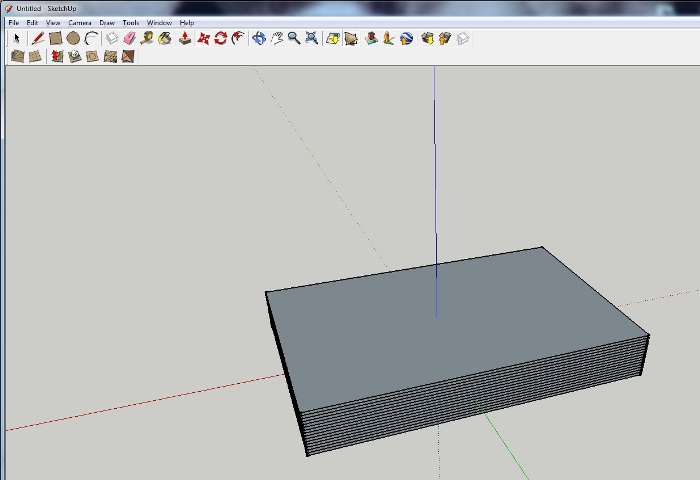The image size is (700, 480).
Task: Choose the Paint Bucket tool
Action: point(165,39)
